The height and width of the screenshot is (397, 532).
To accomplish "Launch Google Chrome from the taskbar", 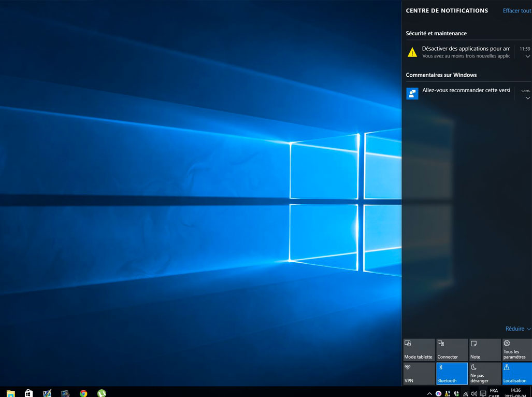I will click(83, 393).
